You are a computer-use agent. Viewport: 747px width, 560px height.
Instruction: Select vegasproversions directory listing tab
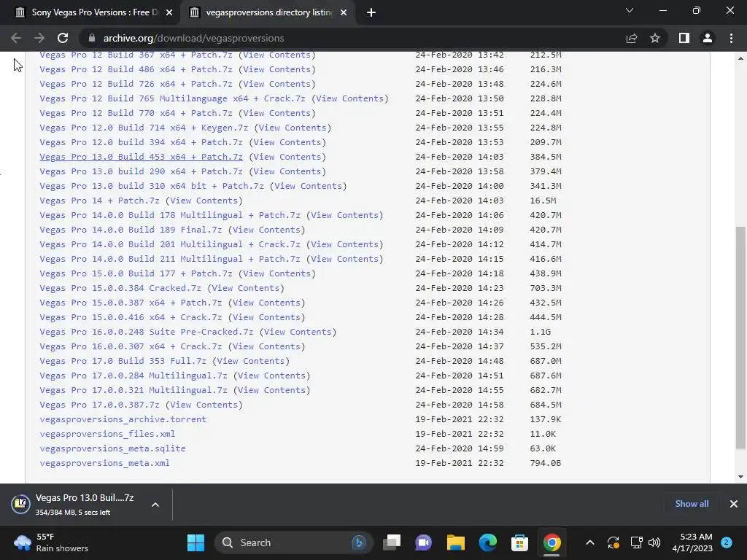[269, 12]
